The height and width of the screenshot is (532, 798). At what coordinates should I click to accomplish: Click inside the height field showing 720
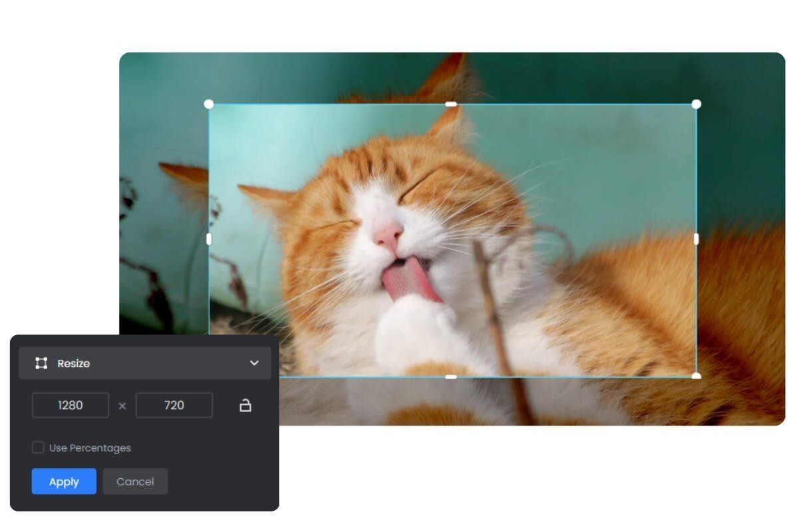(174, 405)
